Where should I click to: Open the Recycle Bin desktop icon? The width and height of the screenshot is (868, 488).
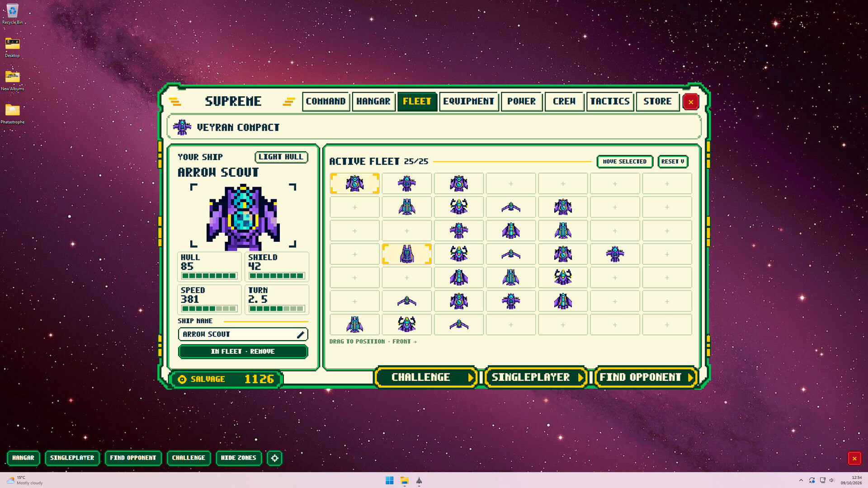[12, 14]
